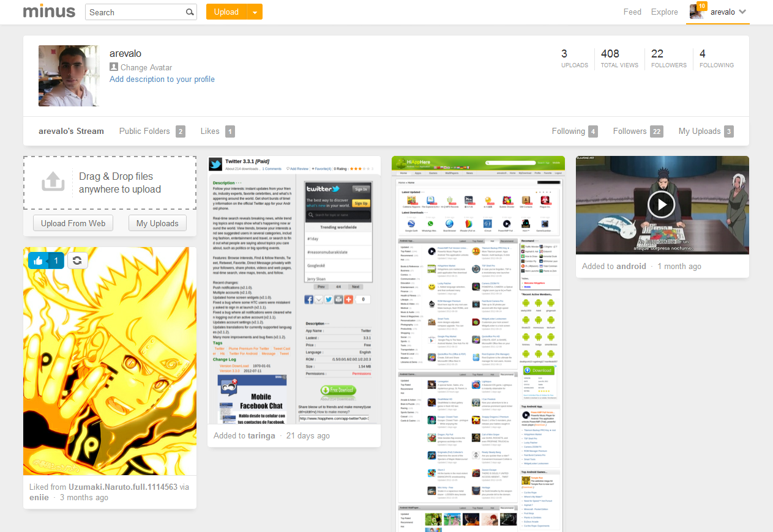Click the reshare arrows icon on Naruto image
This screenshot has height=532, width=773.
(x=78, y=261)
